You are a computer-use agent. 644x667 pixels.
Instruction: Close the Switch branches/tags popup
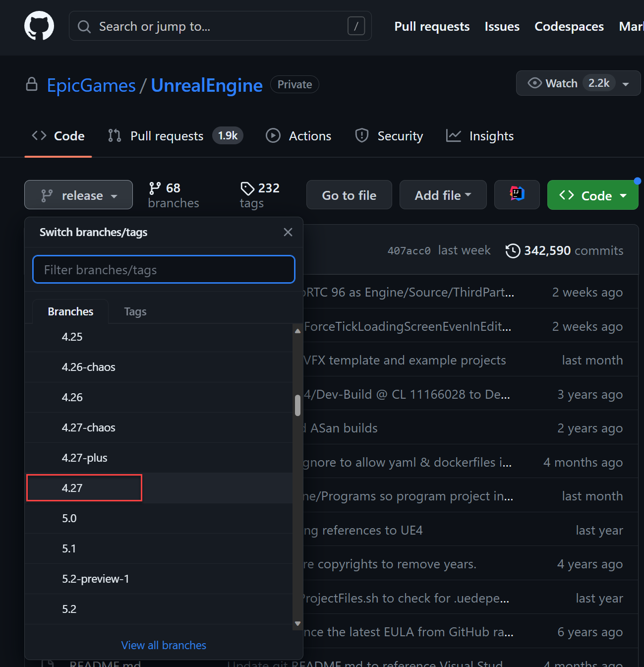point(288,232)
